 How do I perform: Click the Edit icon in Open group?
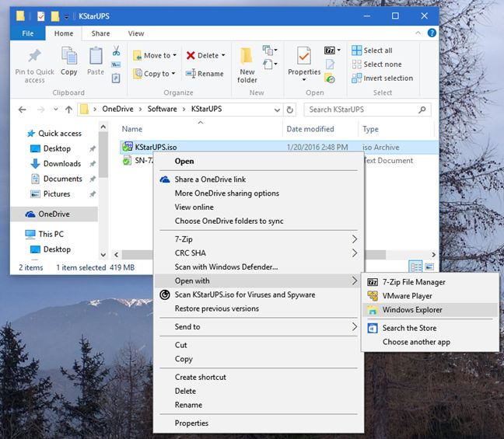330,64
